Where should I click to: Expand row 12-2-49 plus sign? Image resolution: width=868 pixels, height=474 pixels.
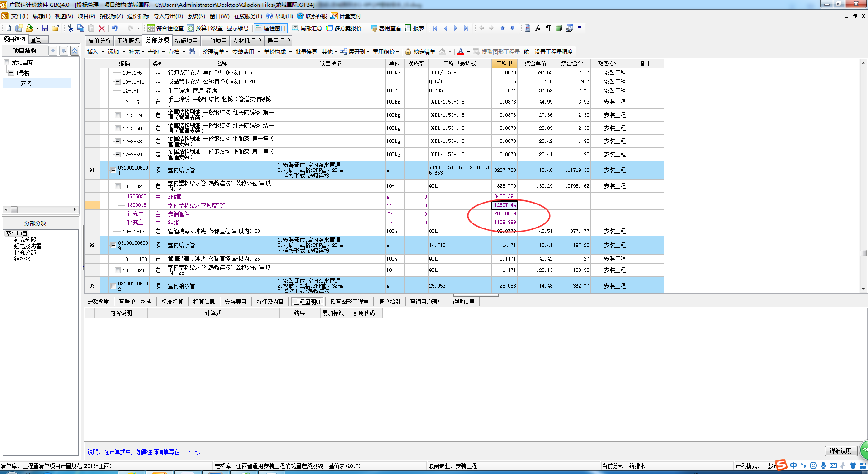[118, 115]
